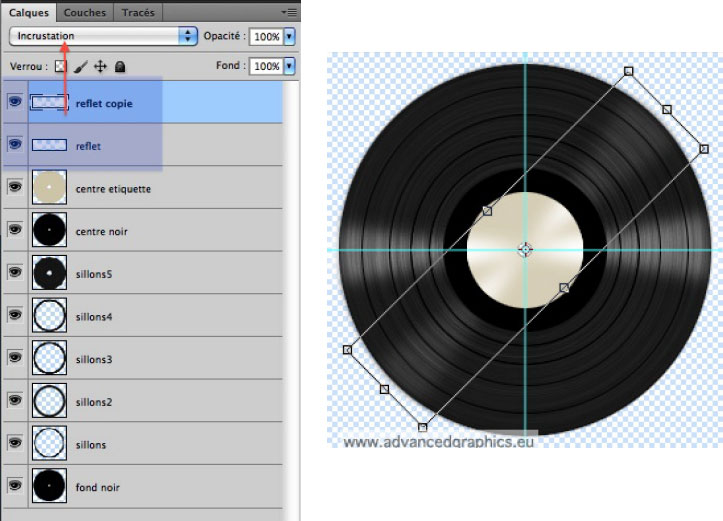Click the Opacité percentage field

265,36
